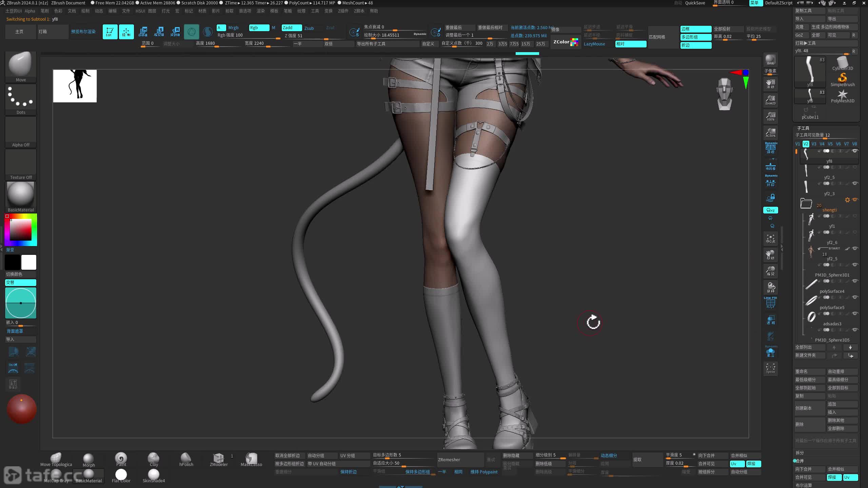Select the ZModeler brush
Screen dimensions: 868x488
219,460
